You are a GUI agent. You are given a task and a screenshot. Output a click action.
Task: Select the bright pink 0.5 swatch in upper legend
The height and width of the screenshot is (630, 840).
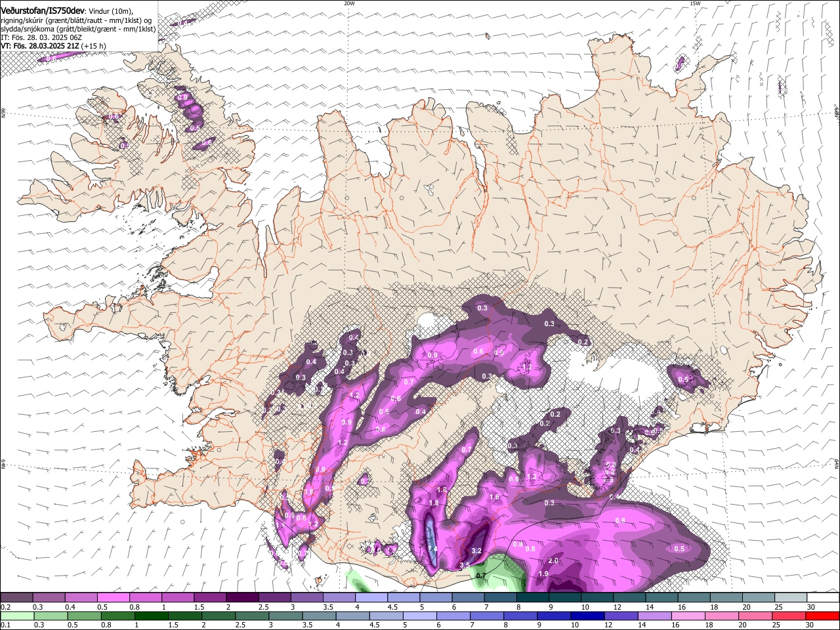pyautogui.click(x=113, y=597)
